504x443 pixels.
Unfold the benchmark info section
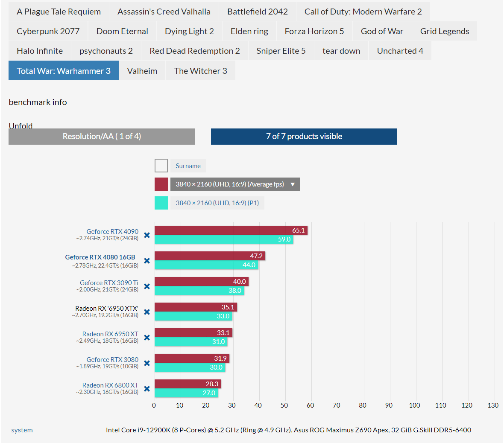[21, 125]
